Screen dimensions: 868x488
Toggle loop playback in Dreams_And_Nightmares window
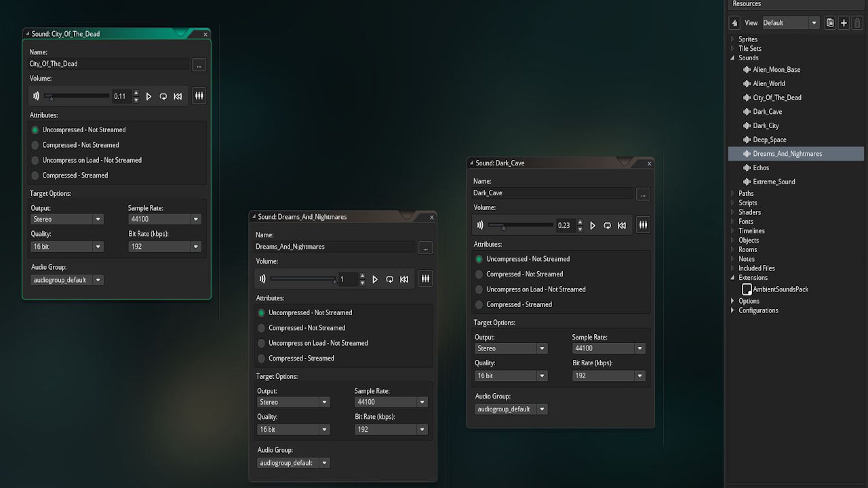click(x=389, y=279)
